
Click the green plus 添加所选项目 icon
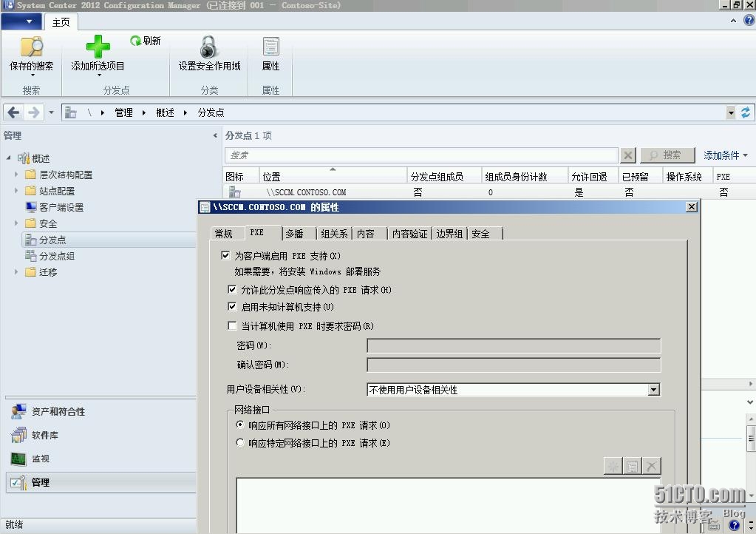(98, 47)
